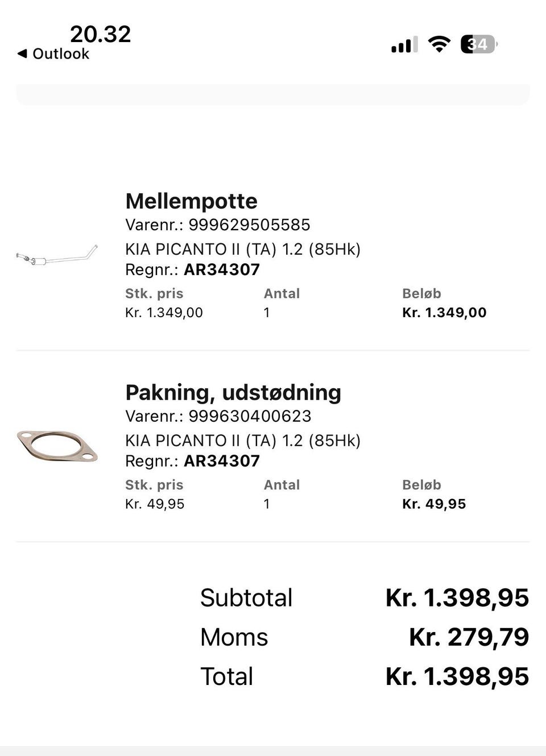Tap the Wi-Fi status icon

439,44
